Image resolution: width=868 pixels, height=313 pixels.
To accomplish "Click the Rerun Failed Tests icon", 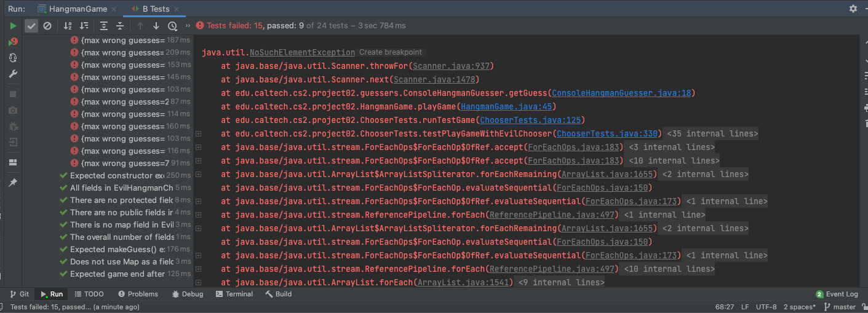I will click(x=13, y=42).
